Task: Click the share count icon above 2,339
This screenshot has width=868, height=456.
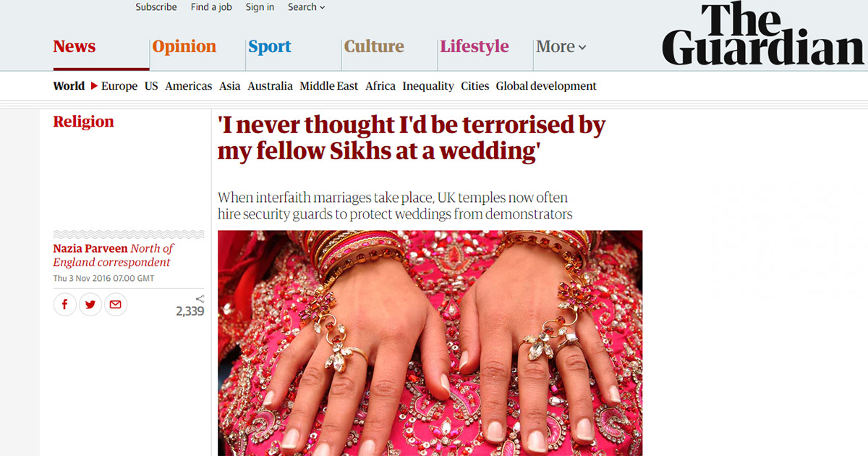Action: (x=200, y=298)
